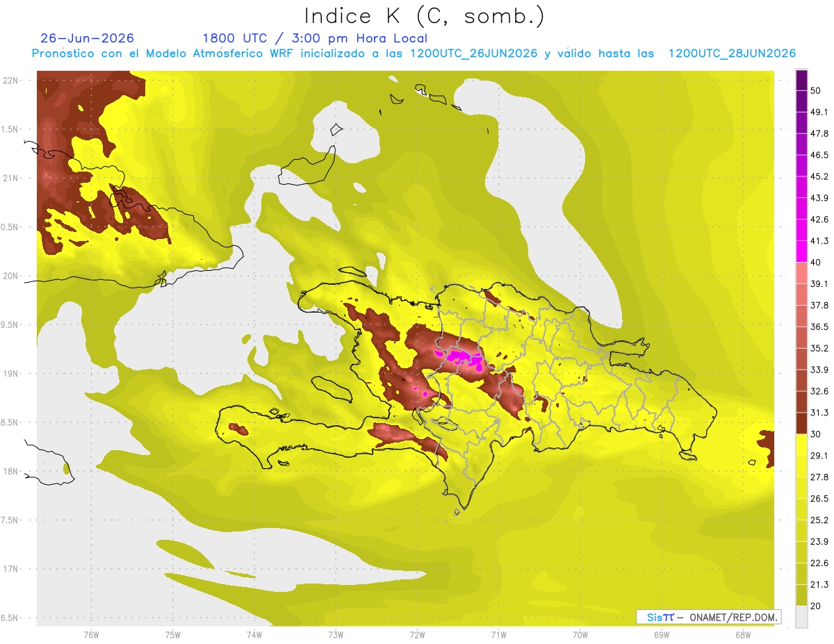Click the colorbar value "42.6"
834x644 pixels.
819,220
